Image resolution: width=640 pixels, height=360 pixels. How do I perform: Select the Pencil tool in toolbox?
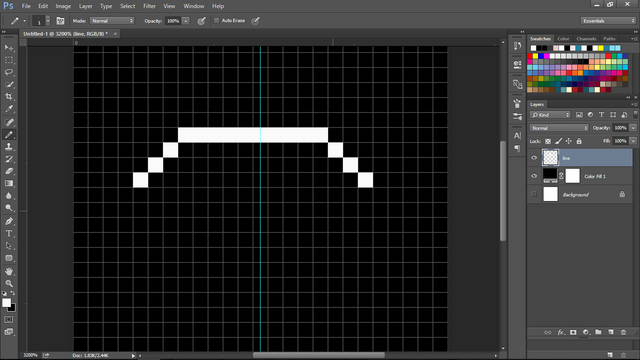(9, 134)
